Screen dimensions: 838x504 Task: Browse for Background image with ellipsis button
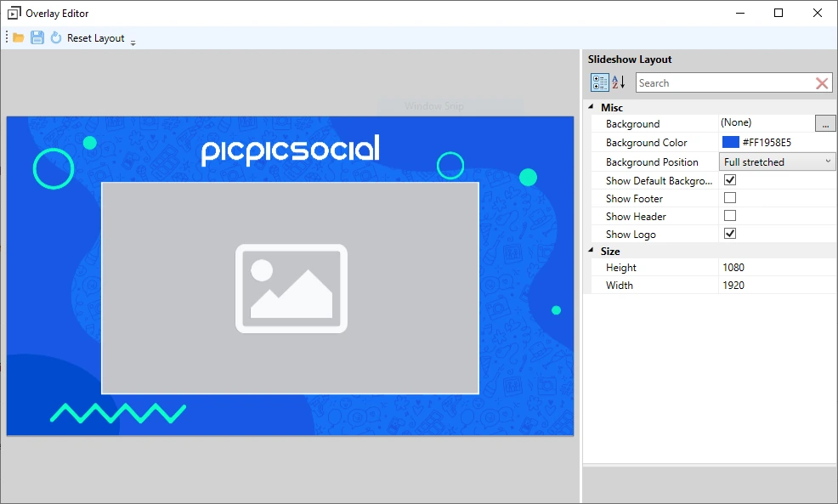tap(825, 123)
